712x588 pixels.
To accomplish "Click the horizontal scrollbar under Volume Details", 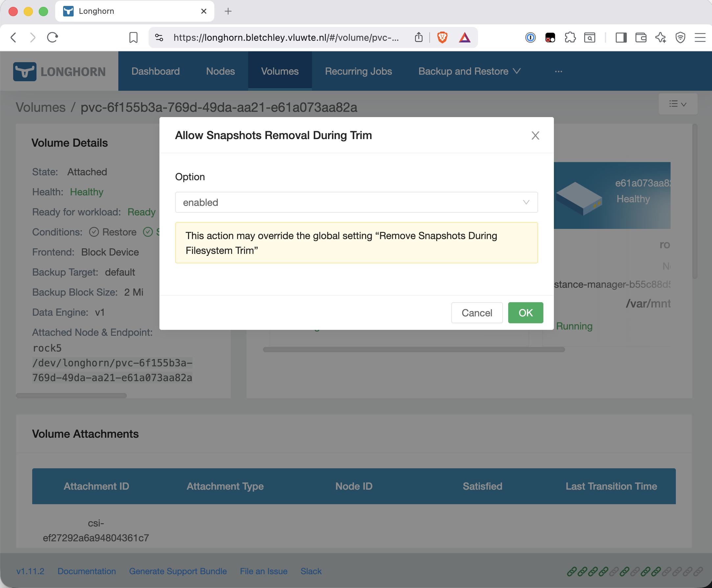I will tap(71, 396).
